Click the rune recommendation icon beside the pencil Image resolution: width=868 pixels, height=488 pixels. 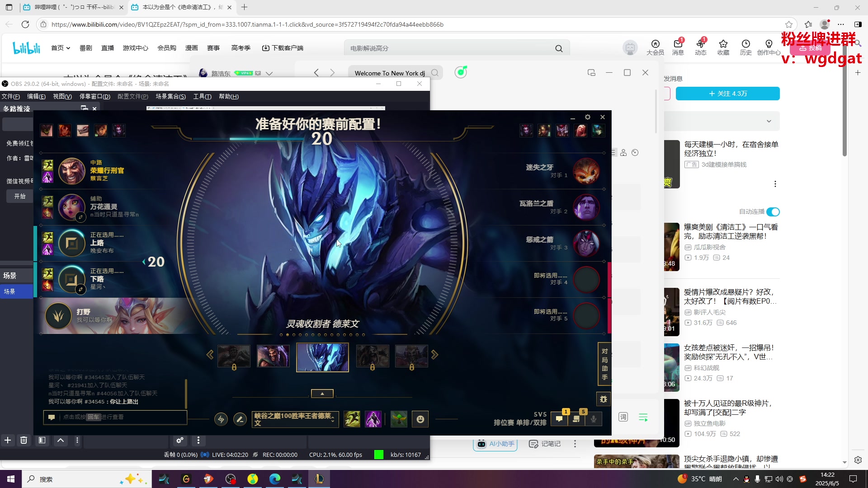[221, 419]
